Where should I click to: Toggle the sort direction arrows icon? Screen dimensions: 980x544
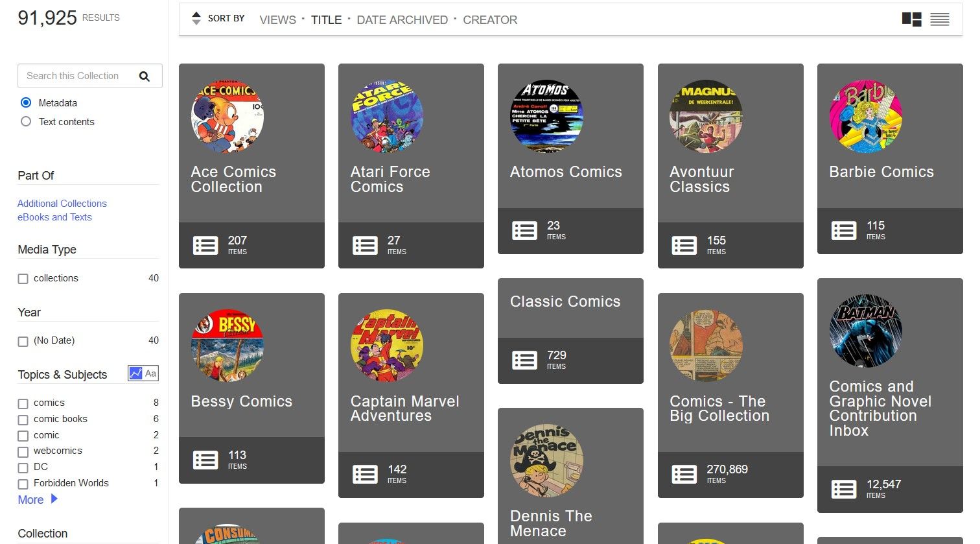[x=196, y=19]
